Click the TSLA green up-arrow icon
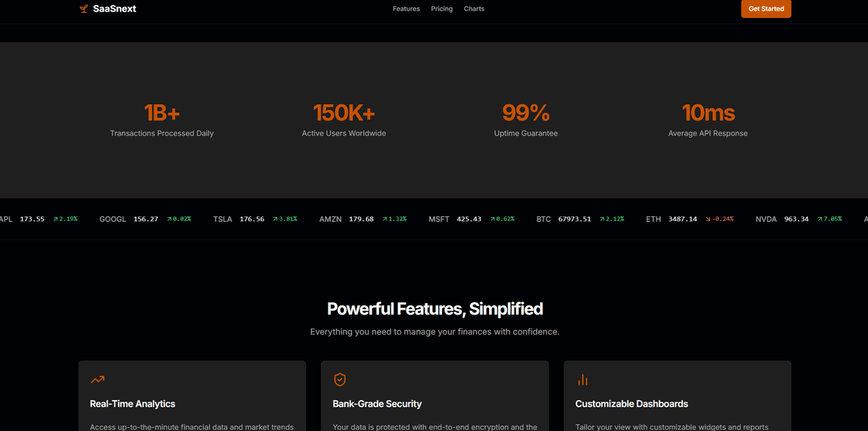Screen dimensions: 868x431 coord(276,218)
